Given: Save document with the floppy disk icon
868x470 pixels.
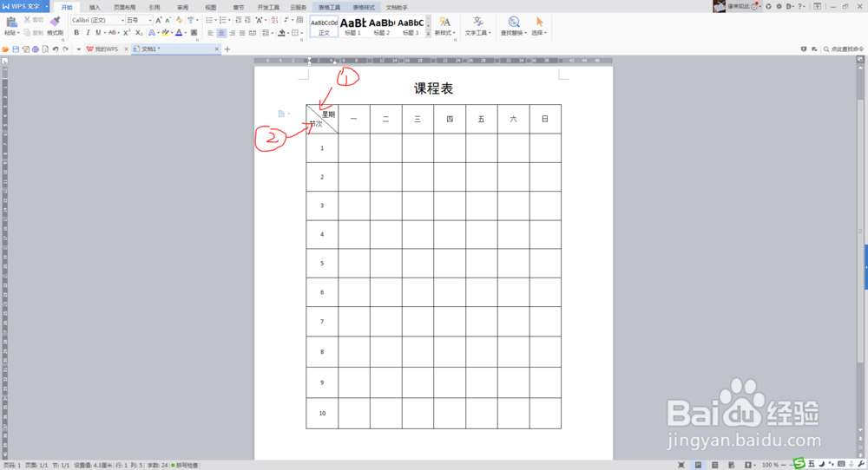Looking at the screenshot, I should 16,49.
